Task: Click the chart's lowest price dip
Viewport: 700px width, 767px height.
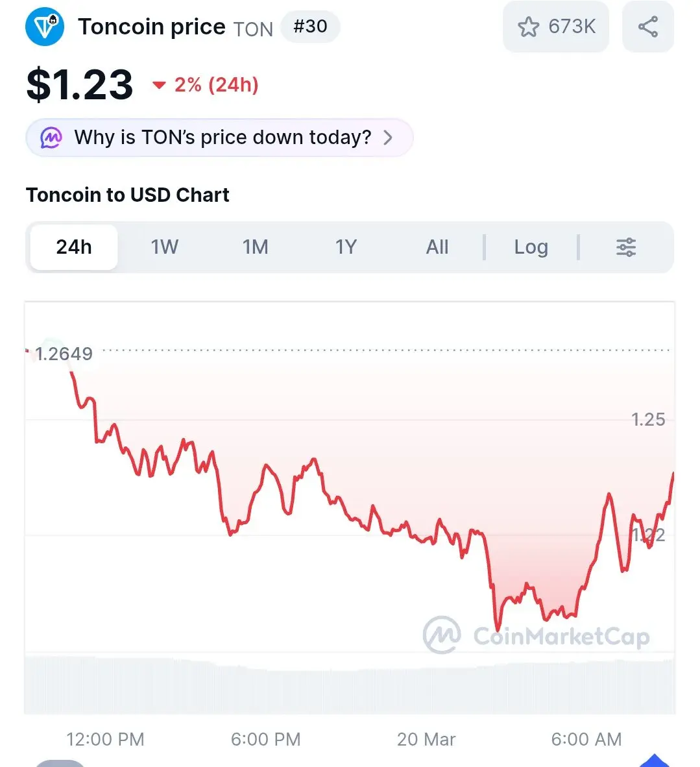Action: click(498, 628)
